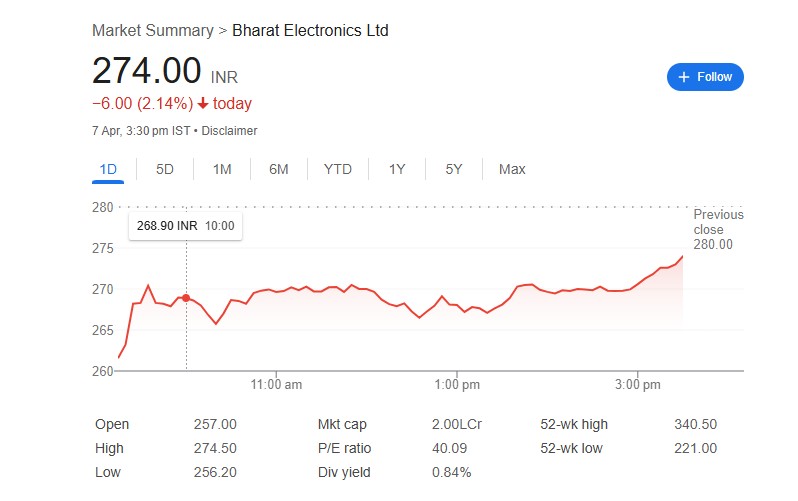Switch to the 1M chart tab
The width and height of the screenshot is (798, 501).
[x=222, y=169]
